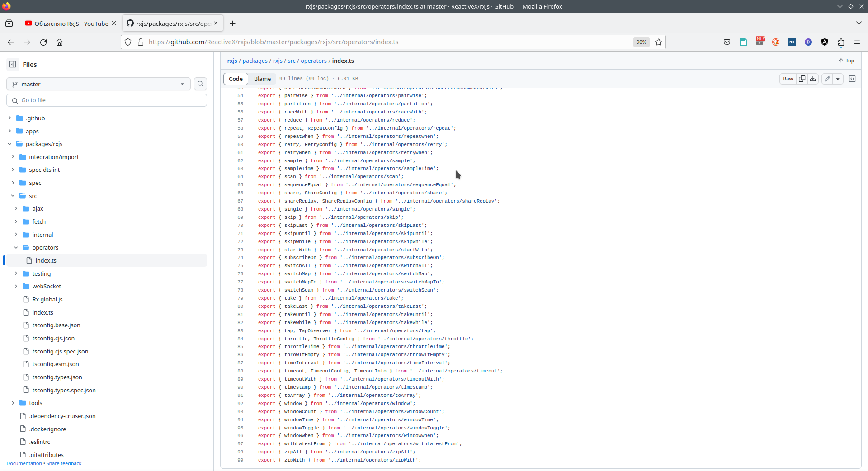Click the pencil edit file icon
Screen dimensions: 868x471
[827, 79]
